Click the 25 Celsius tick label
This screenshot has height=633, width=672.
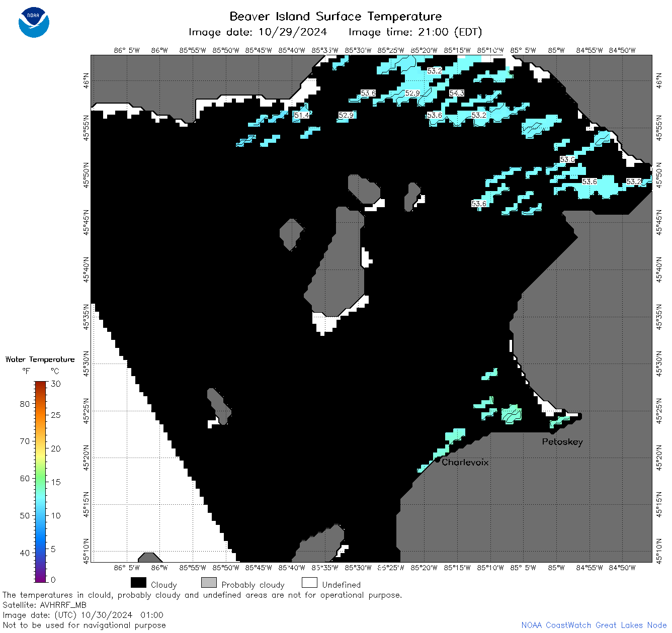click(56, 415)
